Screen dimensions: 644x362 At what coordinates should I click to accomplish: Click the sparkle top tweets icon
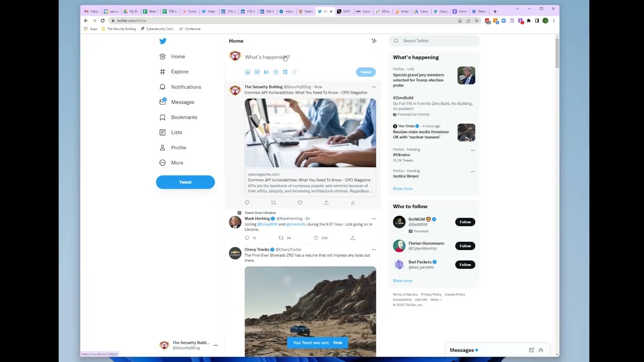tap(374, 41)
